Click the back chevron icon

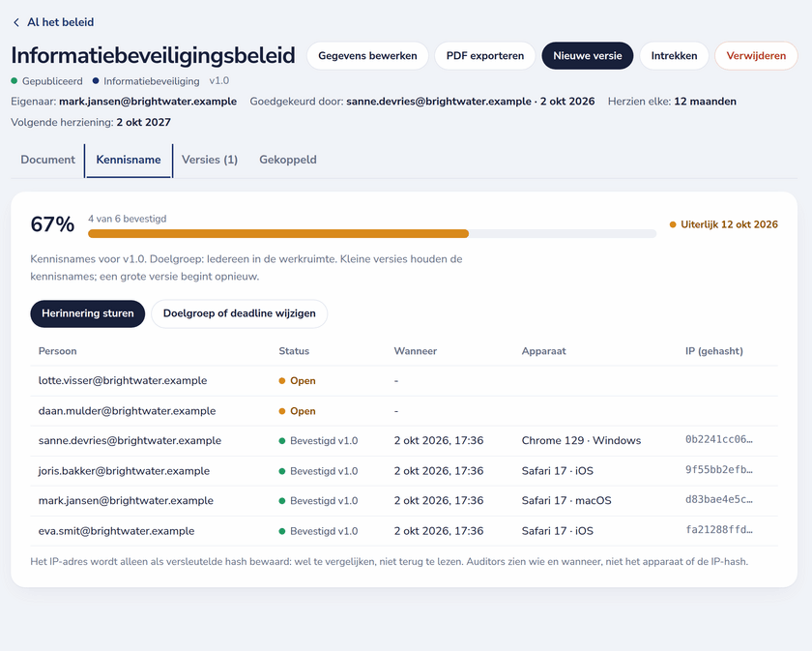(x=16, y=22)
